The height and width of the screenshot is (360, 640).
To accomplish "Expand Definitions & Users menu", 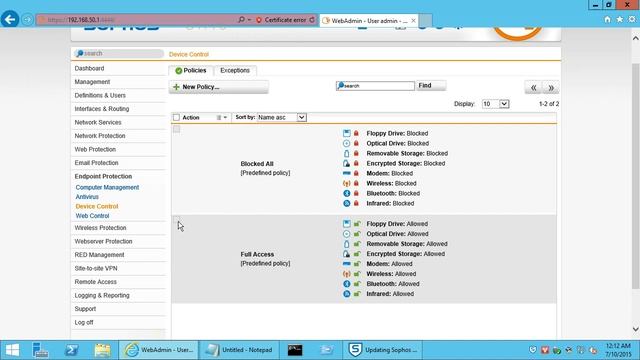I will coord(100,95).
